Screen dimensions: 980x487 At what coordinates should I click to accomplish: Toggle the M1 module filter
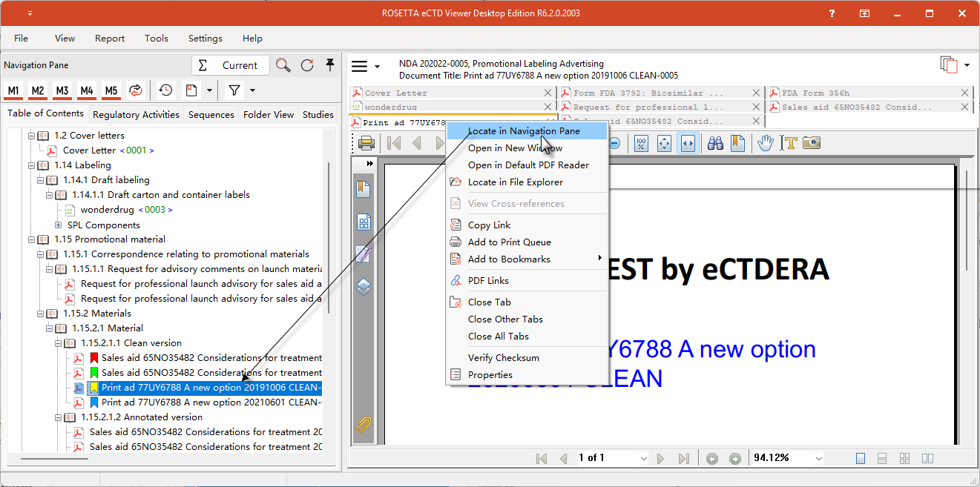tap(13, 90)
